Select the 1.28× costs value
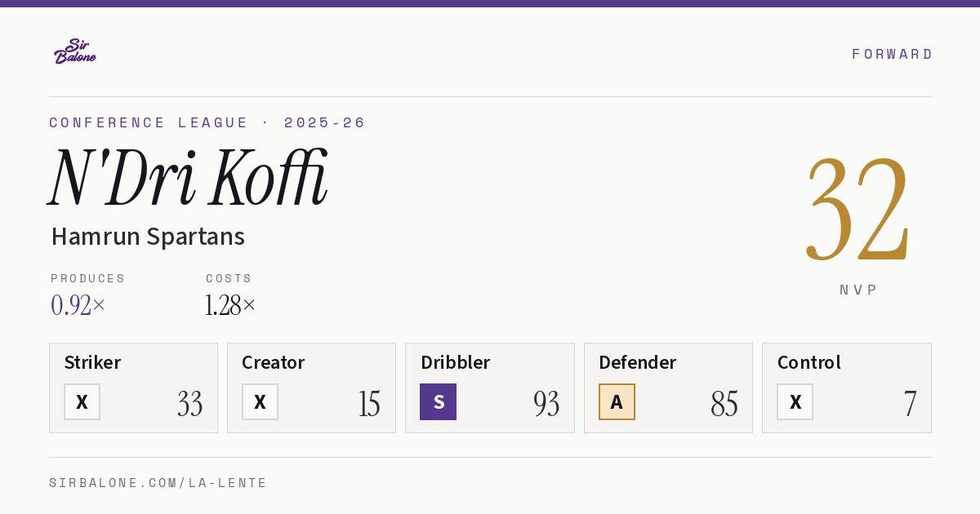Image resolution: width=980 pixels, height=514 pixels. tap(231, 305)
